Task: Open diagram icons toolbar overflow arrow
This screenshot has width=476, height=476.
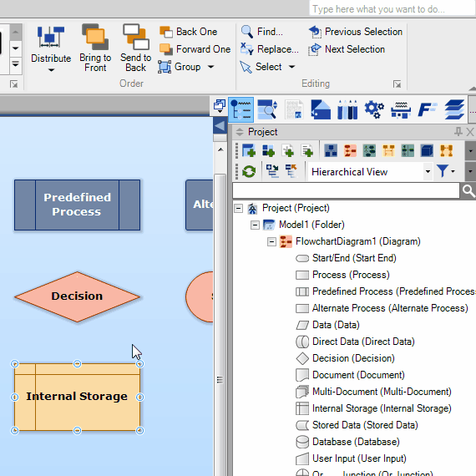Action: [x=470, y=150]
